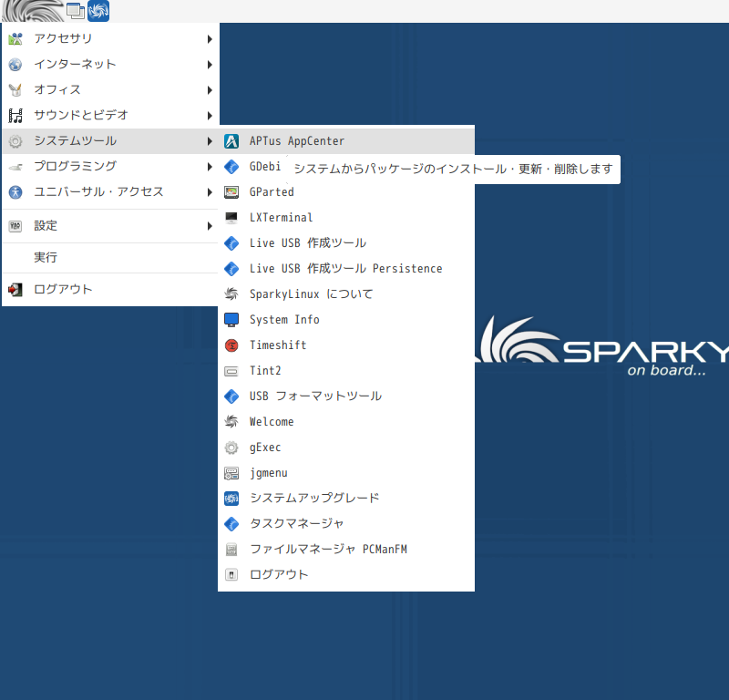Expand the プログラミング submenu arrow
729x700 pixels.
(x=210, y=167)
